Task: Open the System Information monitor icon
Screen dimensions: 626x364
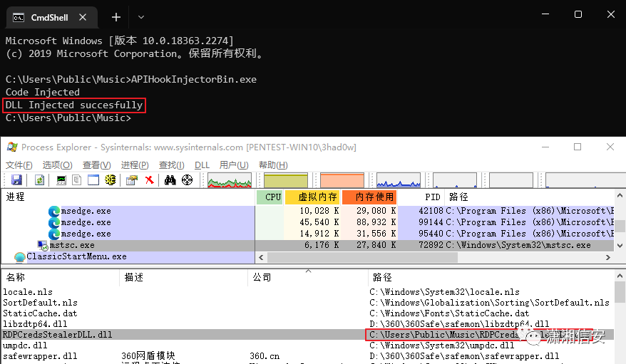Action: click(61, 180)
